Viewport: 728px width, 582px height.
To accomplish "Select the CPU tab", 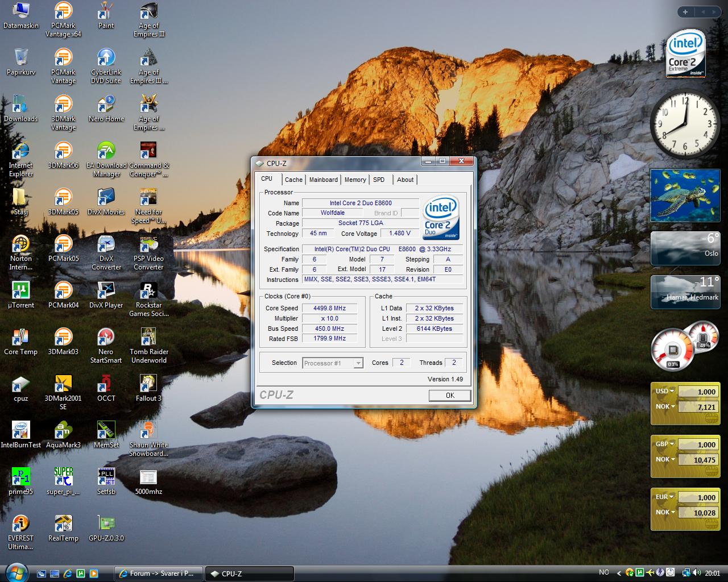I will [267, 178].
